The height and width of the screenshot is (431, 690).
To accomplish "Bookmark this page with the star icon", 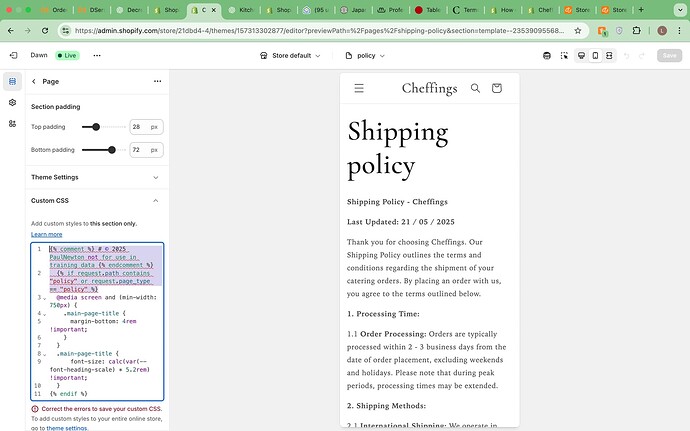I will coord(578,30).
